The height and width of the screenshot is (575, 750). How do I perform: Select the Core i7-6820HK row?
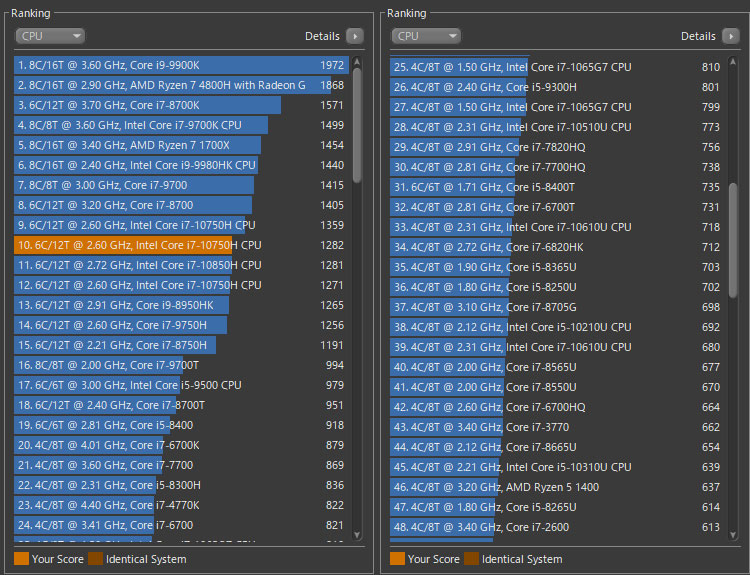click(558, 247)
